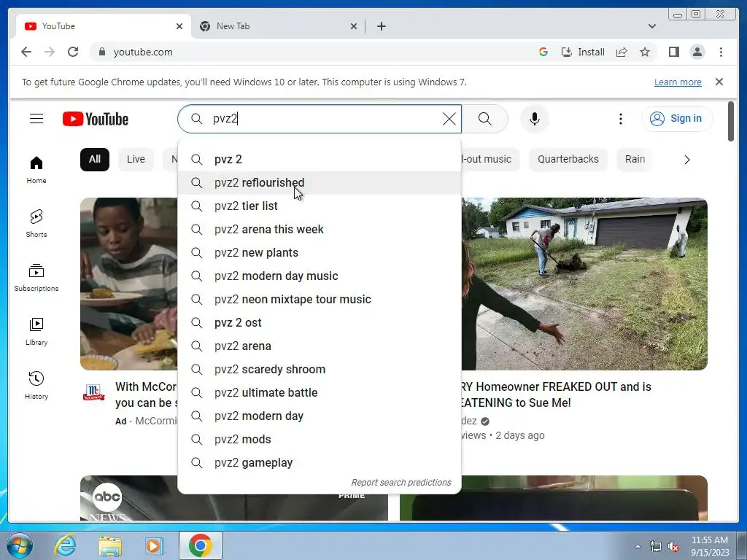Viewport: 747px width, 560px height.
Task: Open Library in the sidebar
Action: point(36,332)
